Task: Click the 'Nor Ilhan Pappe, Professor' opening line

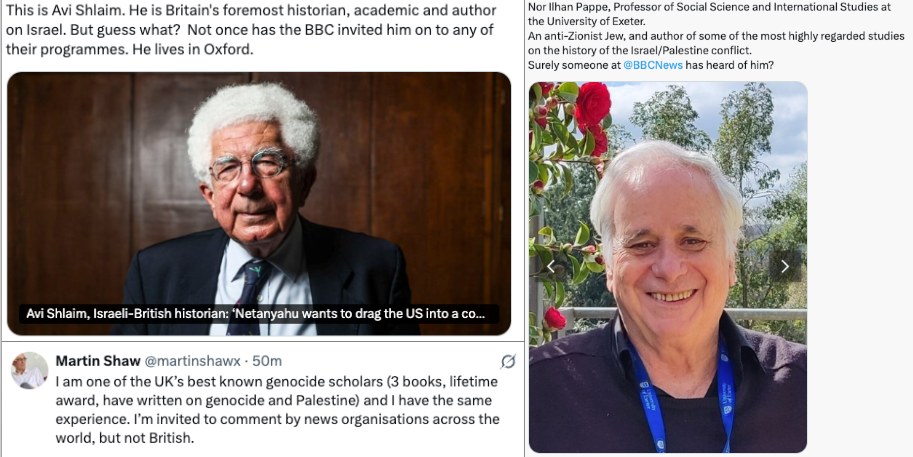Action: pos(709,7)
